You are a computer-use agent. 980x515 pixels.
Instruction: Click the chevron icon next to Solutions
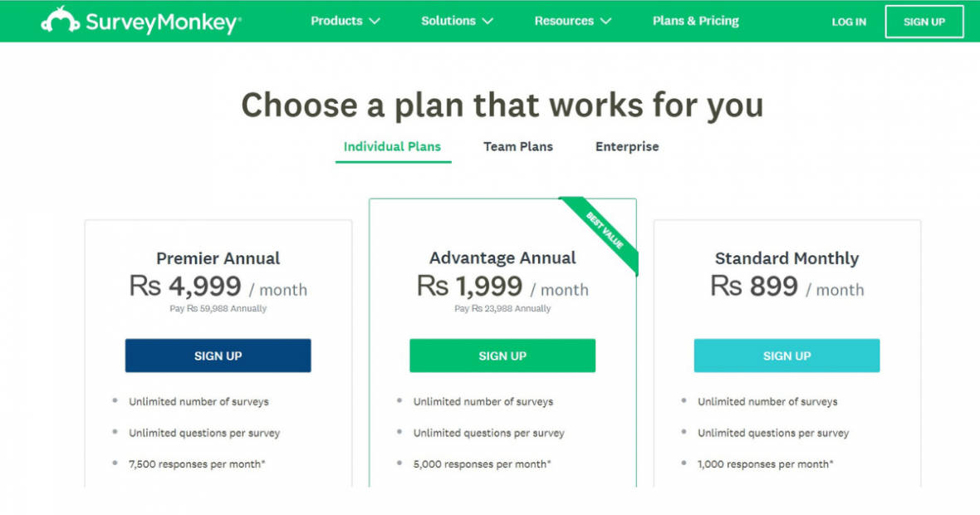point(487,22)
